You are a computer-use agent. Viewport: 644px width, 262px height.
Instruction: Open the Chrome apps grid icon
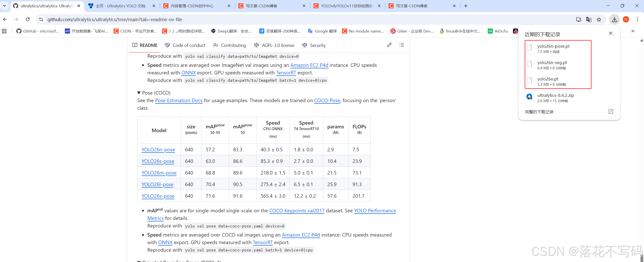[x=4, y=31]
